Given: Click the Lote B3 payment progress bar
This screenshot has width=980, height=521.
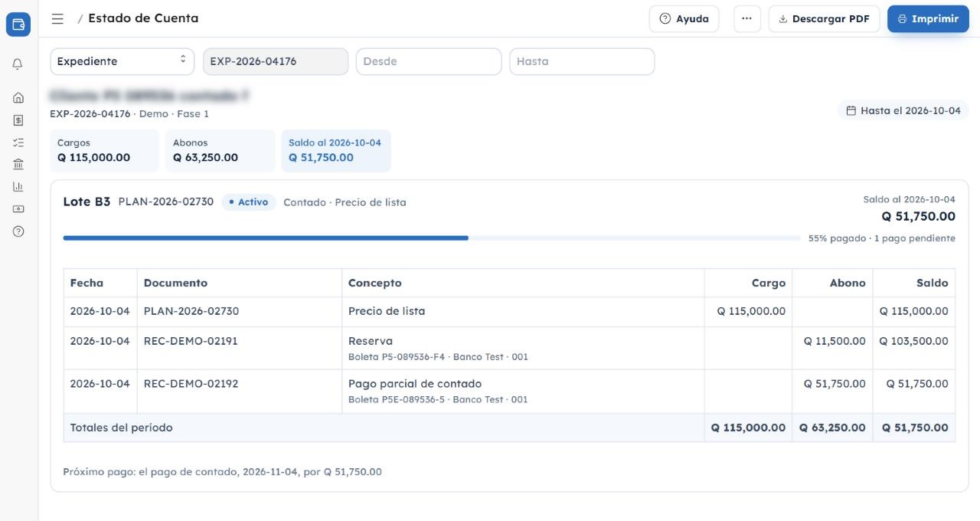Looking at the screenshot, I should click(432, 238).
